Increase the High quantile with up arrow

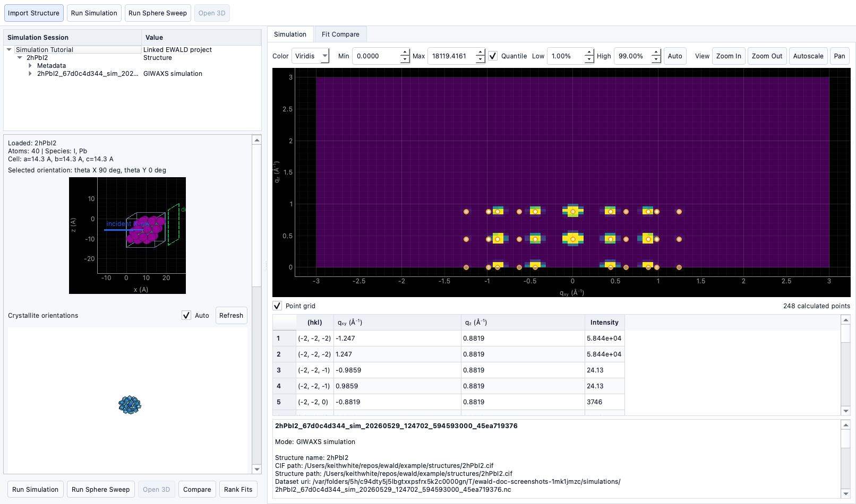coord(656,53)
